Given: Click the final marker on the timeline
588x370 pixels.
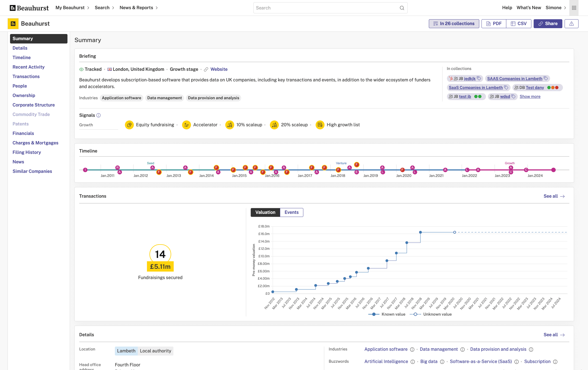Looking at the screenshot, I should [553, 170].
